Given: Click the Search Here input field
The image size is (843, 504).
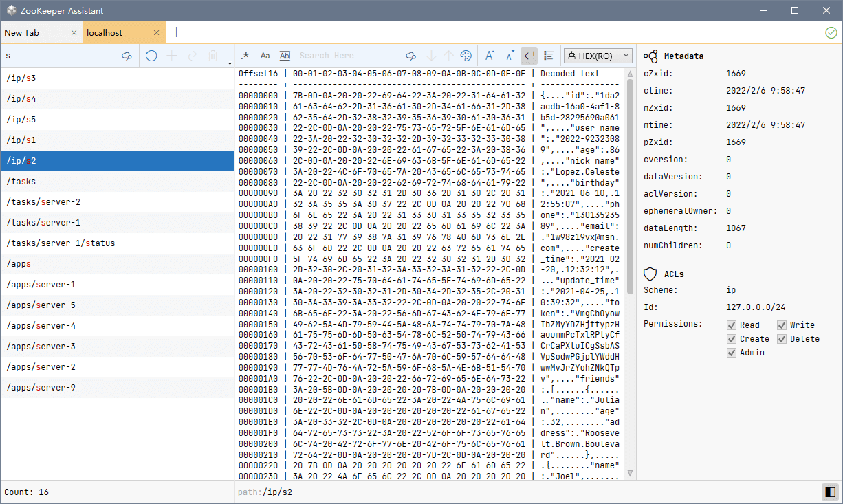Looking at the screenshot, I should 347,56.
